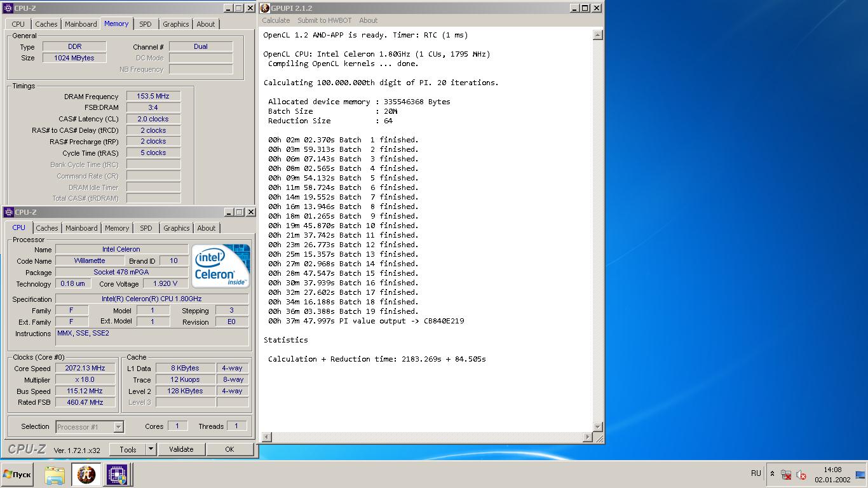
Task: Expand the Tools dropdown arrow
Action: coord(151,449)
